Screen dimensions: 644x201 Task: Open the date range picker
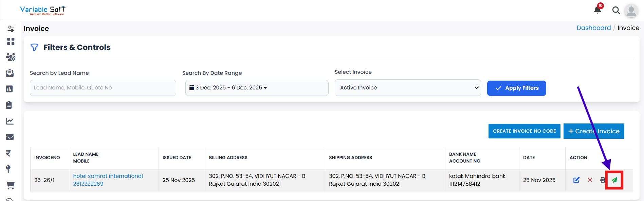257,88
